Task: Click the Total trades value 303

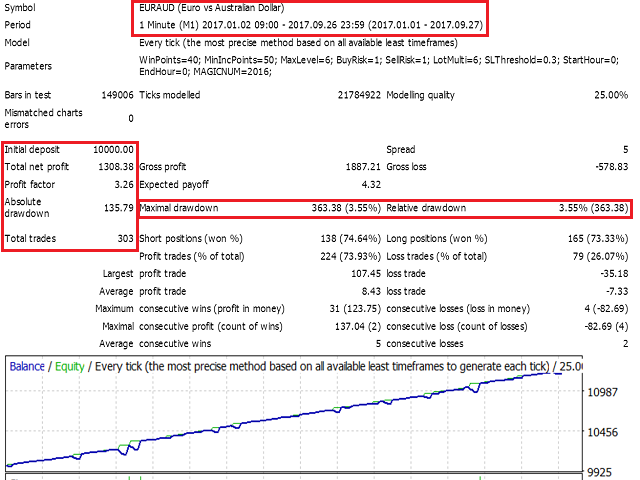Action: tap(123, 239)
